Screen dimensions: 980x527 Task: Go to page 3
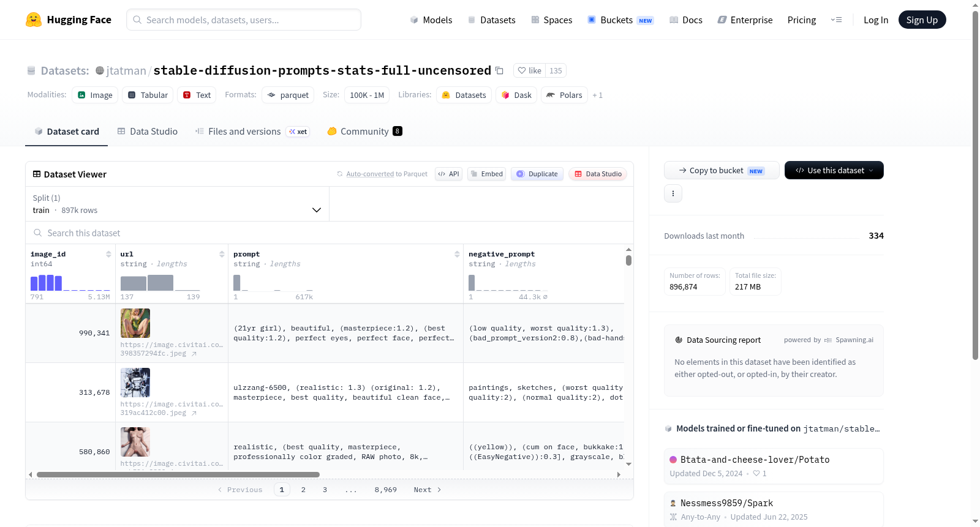tap(325, 490)
